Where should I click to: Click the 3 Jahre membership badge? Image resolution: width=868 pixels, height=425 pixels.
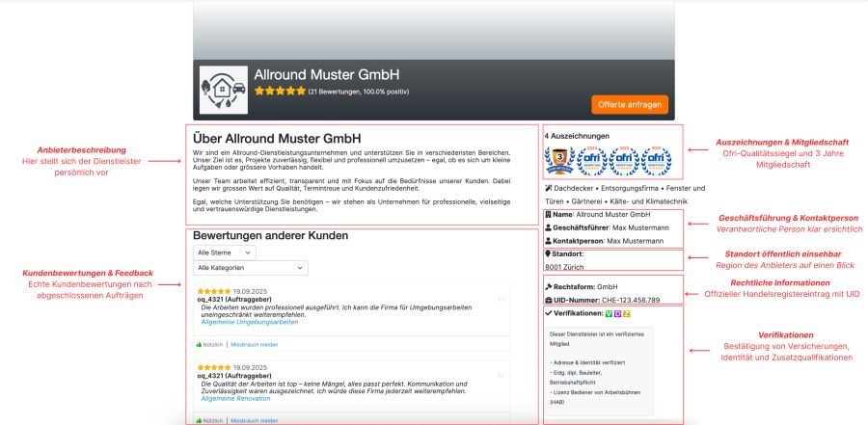(x=557, y=157)
